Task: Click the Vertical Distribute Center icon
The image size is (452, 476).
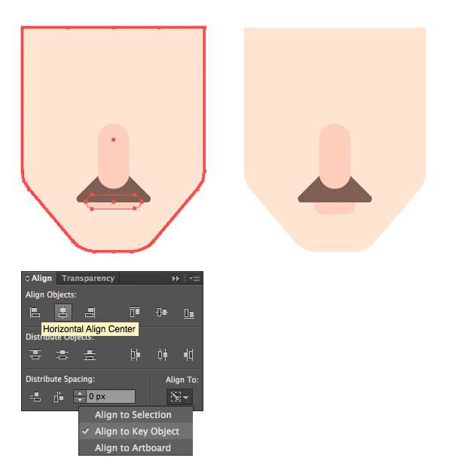Action: coord(63,355)
